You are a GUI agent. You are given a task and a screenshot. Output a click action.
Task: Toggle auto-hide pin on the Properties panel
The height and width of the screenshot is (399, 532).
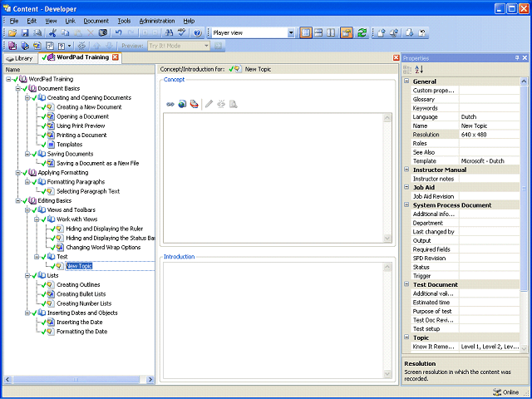click(517, 58)
